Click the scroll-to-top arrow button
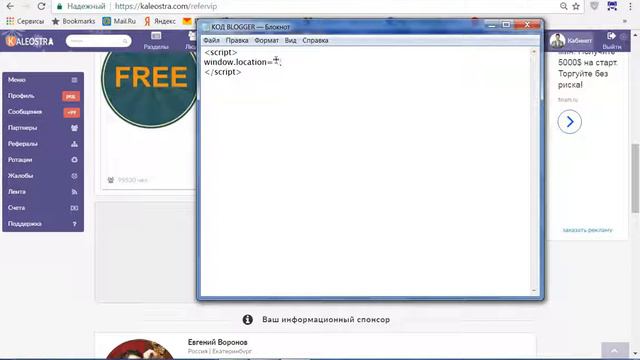 [x=615, y=350]
